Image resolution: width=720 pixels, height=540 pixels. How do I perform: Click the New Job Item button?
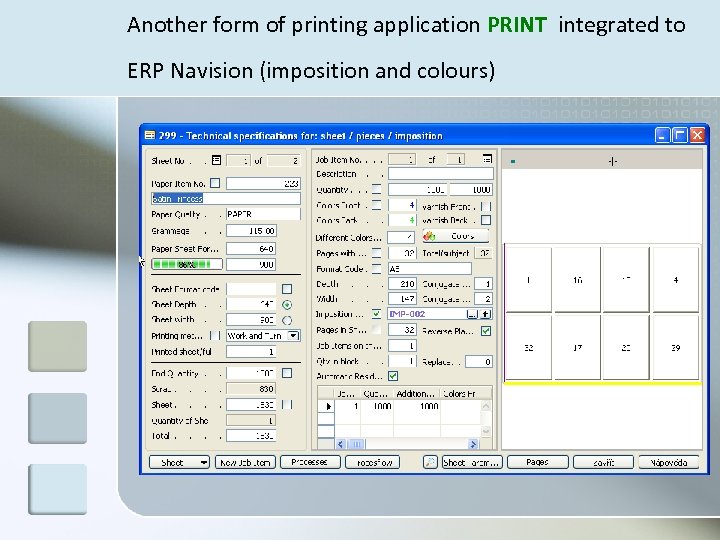[x=245, y=462]
